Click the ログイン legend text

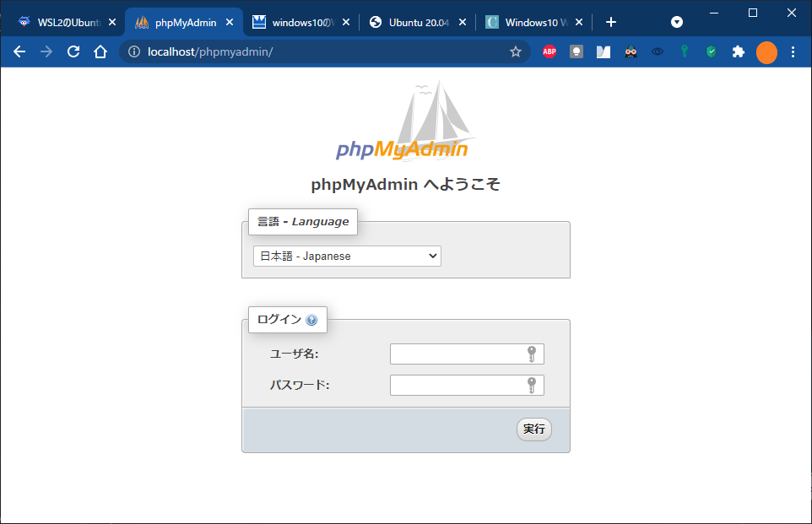(279, 320)
